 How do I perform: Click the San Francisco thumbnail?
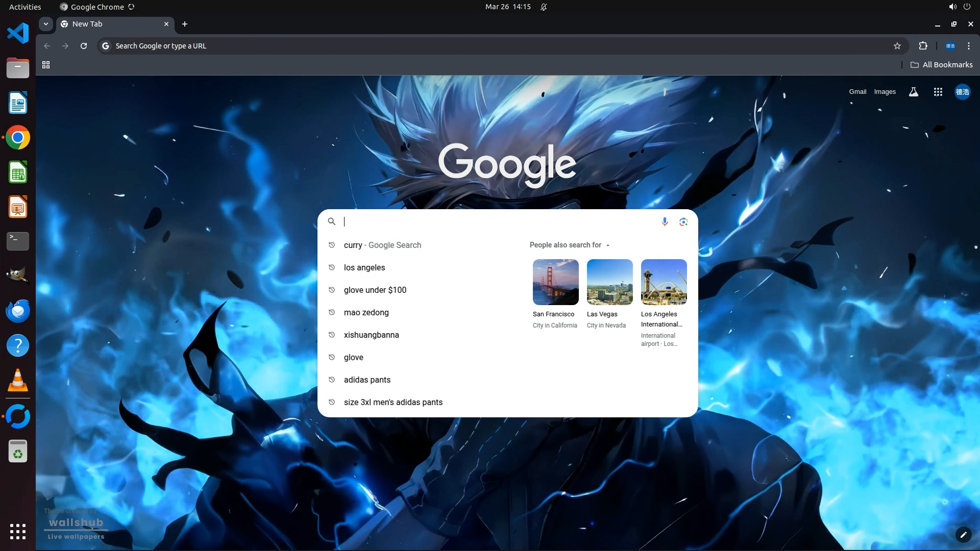[555, 282]
